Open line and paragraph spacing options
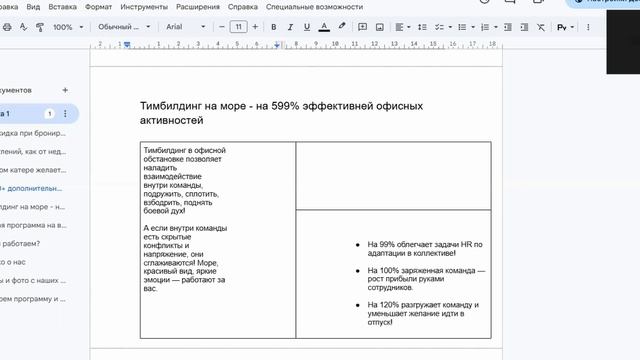Image resolution: width=640 pixels, height=360 pixels. tap(422, 27)
